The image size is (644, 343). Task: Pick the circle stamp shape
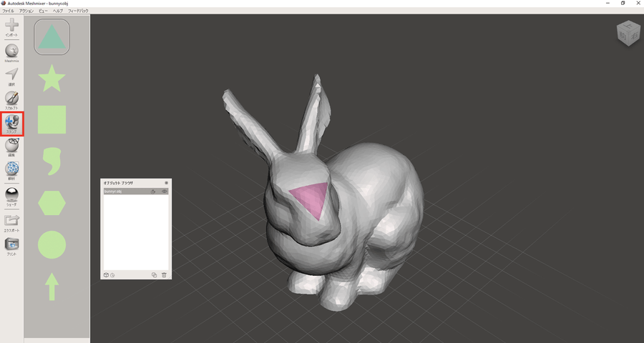coord(52,244)
